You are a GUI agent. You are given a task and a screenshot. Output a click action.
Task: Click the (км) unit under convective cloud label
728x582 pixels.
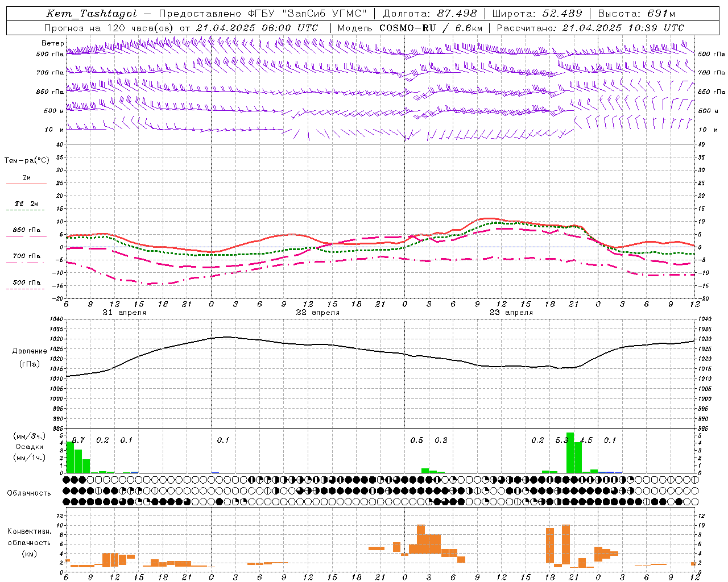coord(29,553)
